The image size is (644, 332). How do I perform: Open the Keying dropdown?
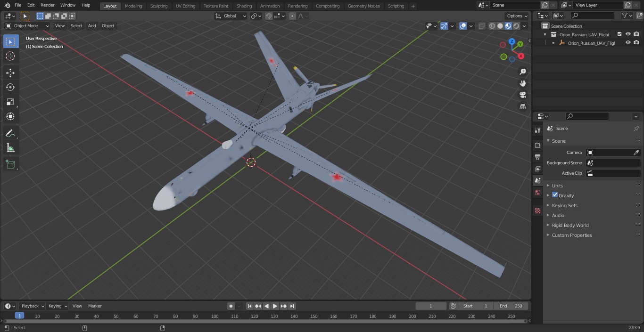click(58, 306)
